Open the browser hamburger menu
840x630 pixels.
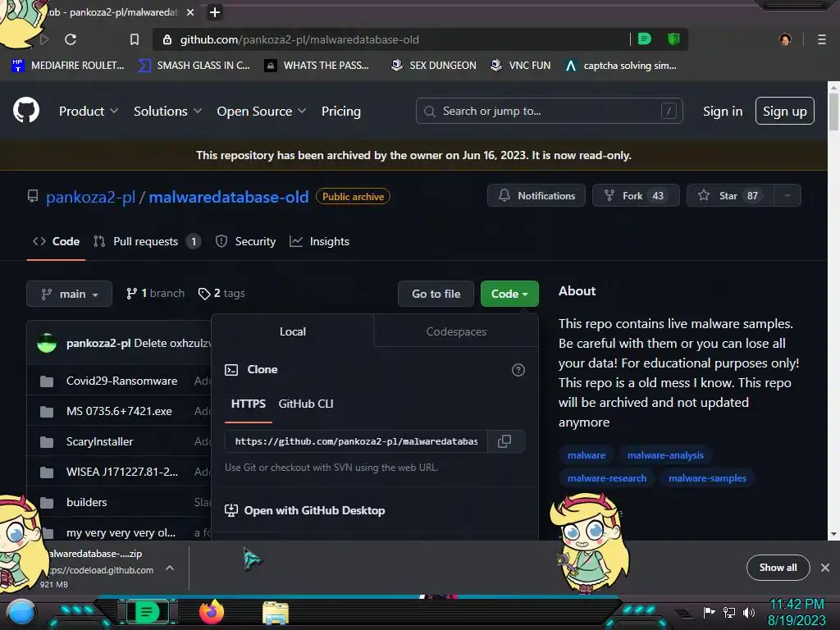(x=822, y=39)
